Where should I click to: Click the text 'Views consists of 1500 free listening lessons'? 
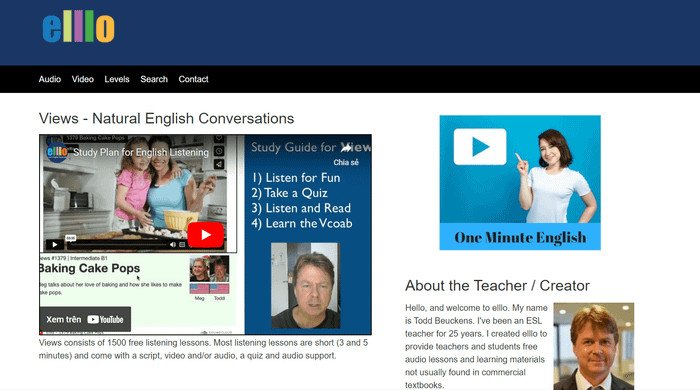coord(124,343)
